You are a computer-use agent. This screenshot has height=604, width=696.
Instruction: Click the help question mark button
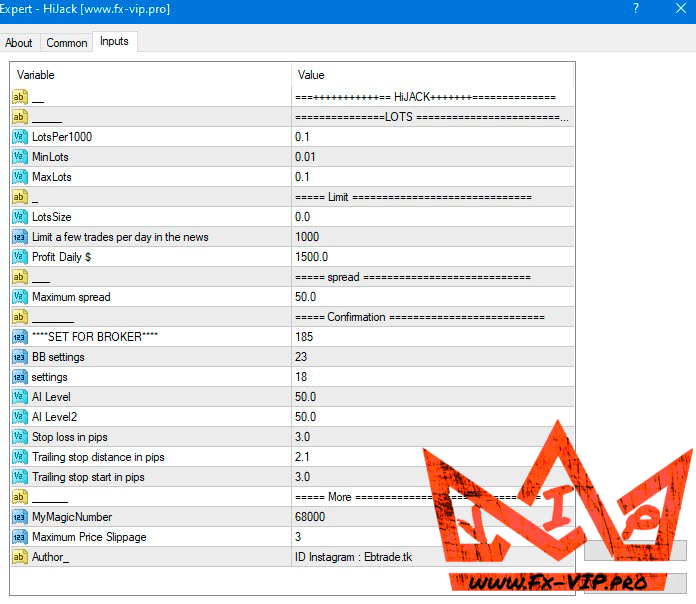(x=636, y=9)
